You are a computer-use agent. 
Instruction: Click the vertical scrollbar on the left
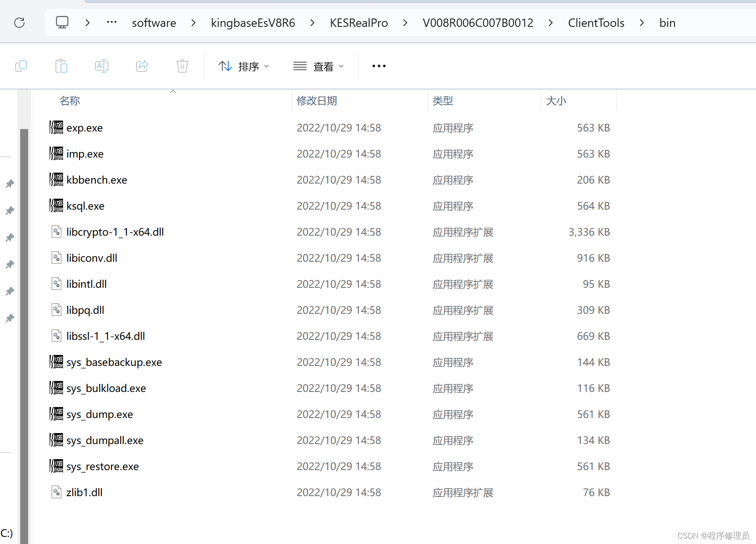pyautogui.click(x=23, y=294)
